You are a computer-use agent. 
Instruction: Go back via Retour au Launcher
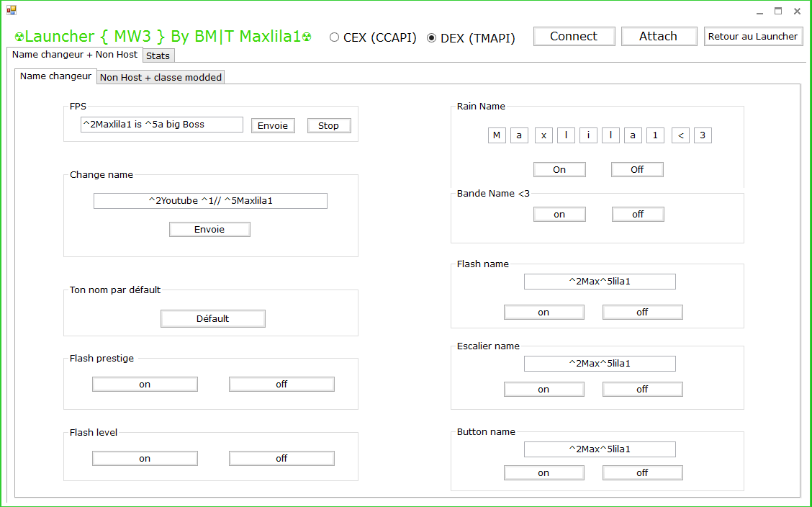tap(754, 36)
